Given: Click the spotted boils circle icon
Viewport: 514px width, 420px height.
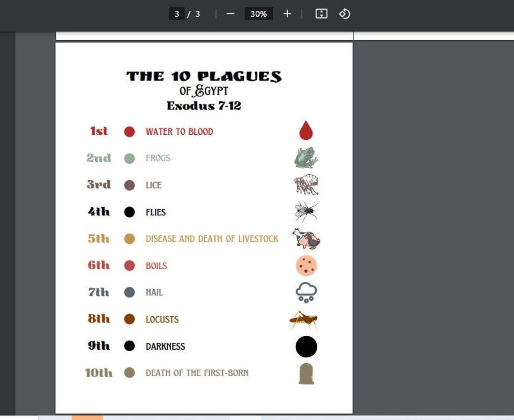Looking at the screenshot, I should click(x=305, y=265).
